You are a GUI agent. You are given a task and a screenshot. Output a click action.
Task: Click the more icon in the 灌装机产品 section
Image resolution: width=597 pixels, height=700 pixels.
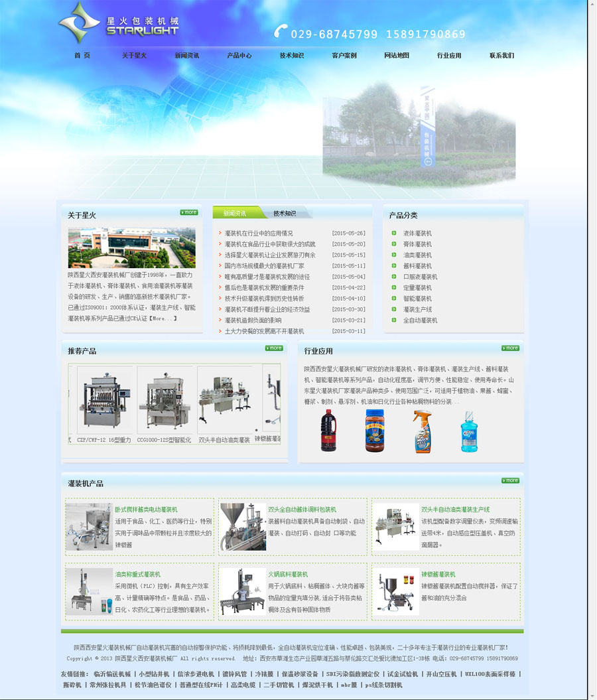509,480
